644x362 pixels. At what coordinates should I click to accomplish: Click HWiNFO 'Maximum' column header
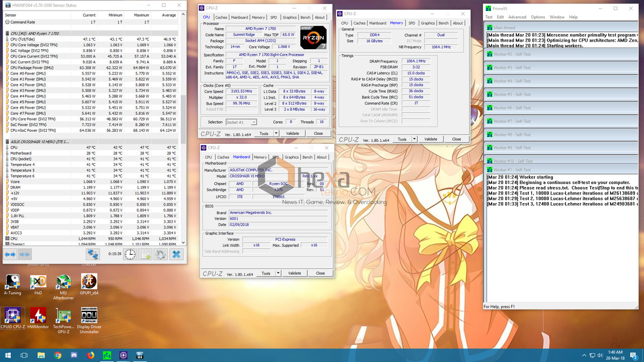pyautogui.click(x=141, y=15)
